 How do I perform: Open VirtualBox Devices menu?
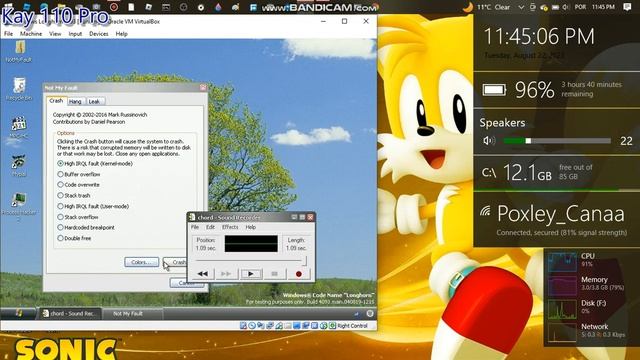click(99, 34)
